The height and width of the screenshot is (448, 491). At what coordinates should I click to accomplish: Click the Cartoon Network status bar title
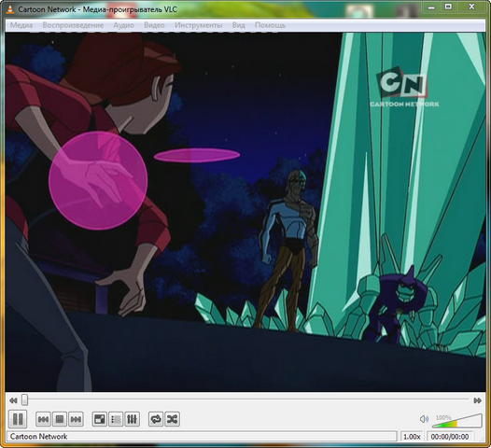[38, 437]
